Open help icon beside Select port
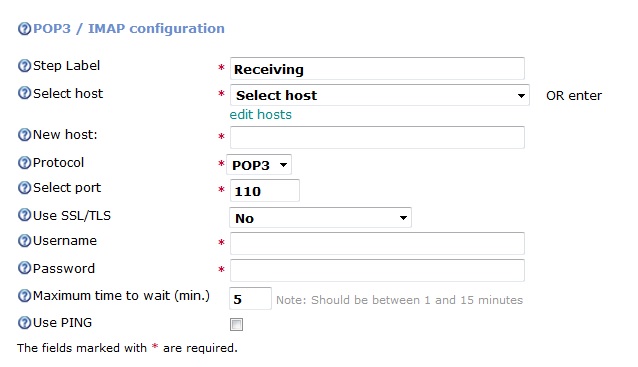The image size is (638, 367). click(x=24, y=188)
